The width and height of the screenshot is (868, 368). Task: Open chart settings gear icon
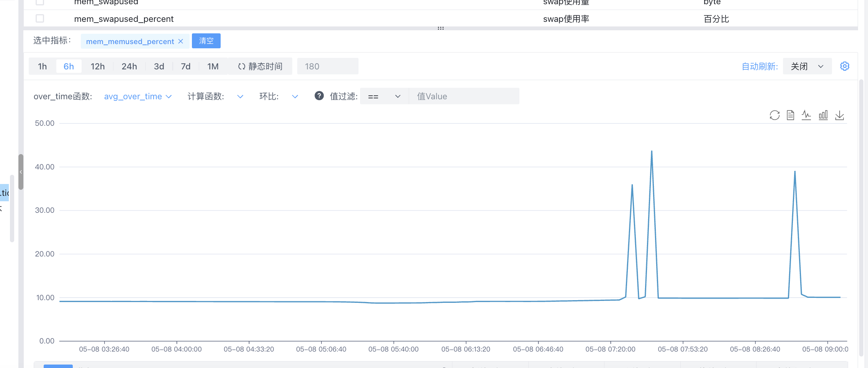[845, 66]
